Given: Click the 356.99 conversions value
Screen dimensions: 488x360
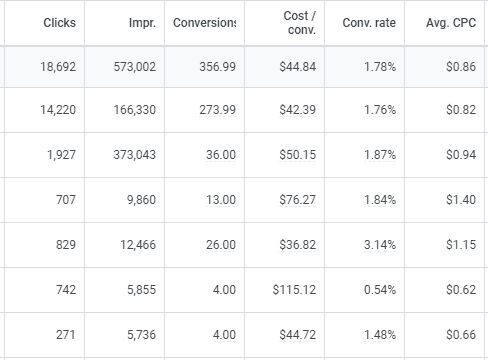Looking at the screenshot, I should click(x=217, y=67).
